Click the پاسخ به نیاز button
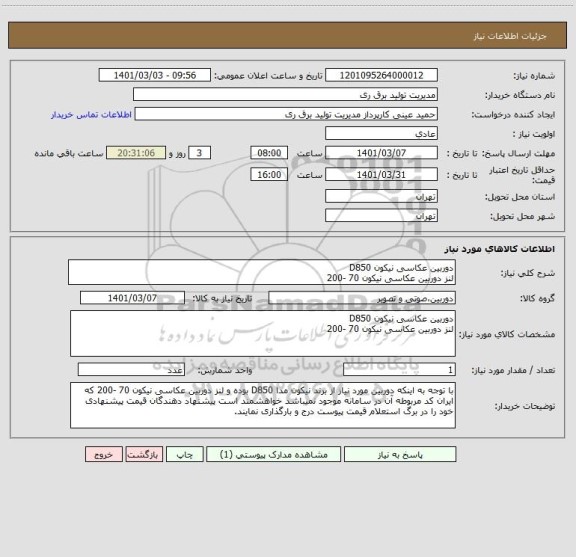 tap(400, 454)
